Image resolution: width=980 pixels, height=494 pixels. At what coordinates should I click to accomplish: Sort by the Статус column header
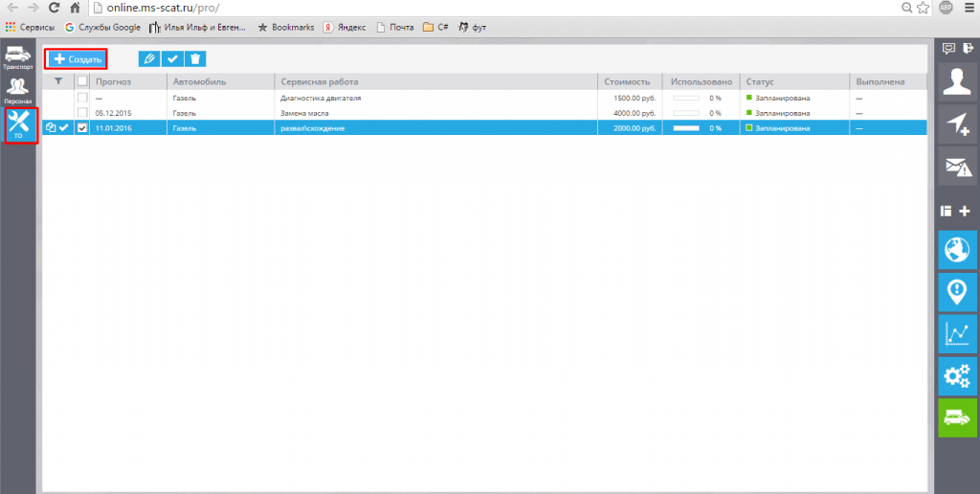pyautogui.click(x=795, y=81)
